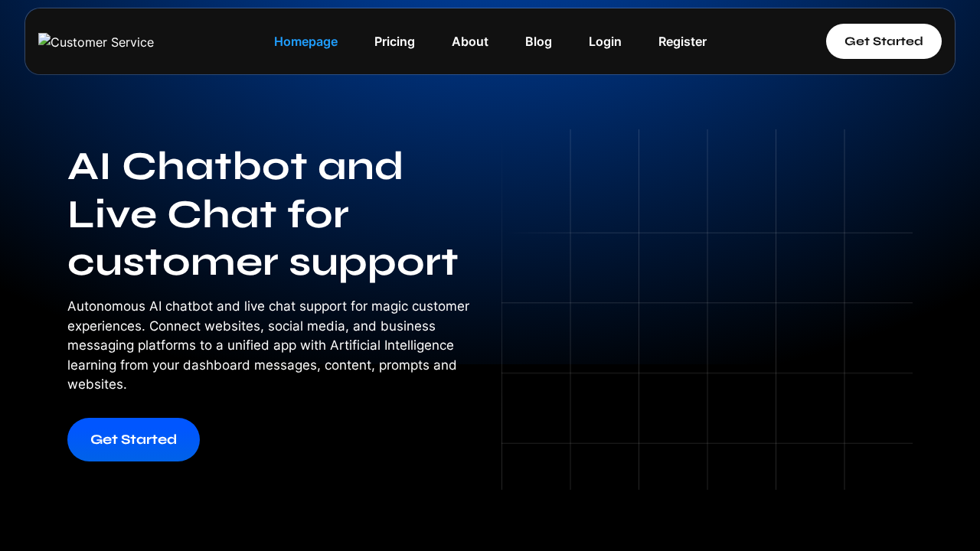Click the Login link before Register
The image size is (980, 551).
point(605,41)
